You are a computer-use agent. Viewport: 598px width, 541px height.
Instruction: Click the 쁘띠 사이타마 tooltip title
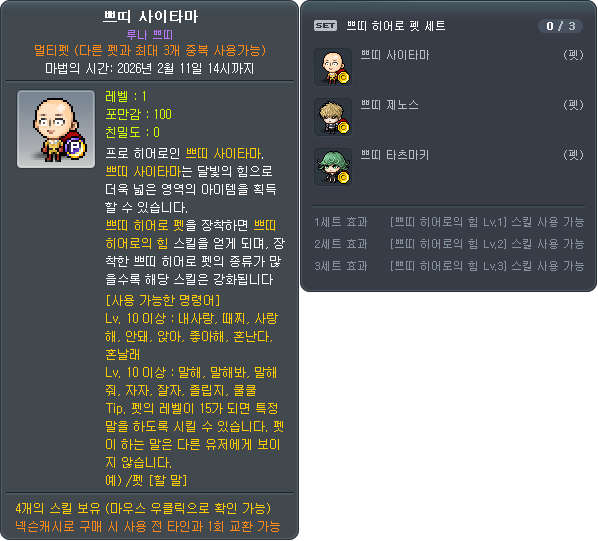[x=150, y=17]
